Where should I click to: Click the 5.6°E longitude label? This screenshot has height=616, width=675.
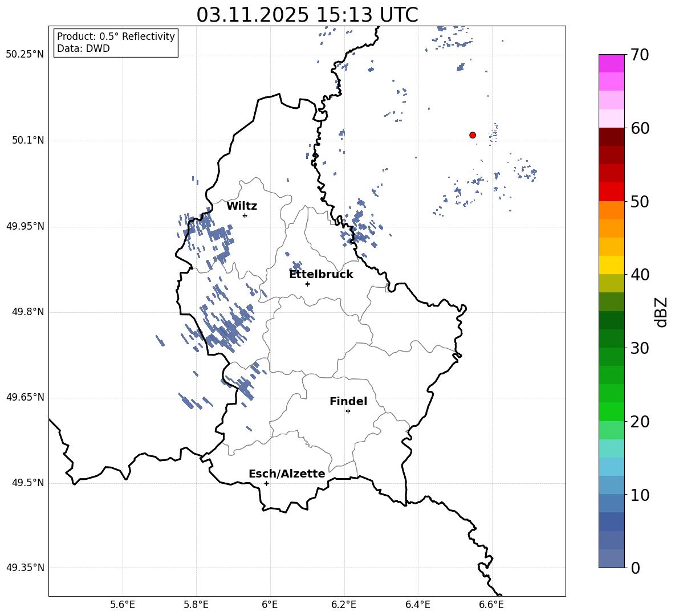123,605
